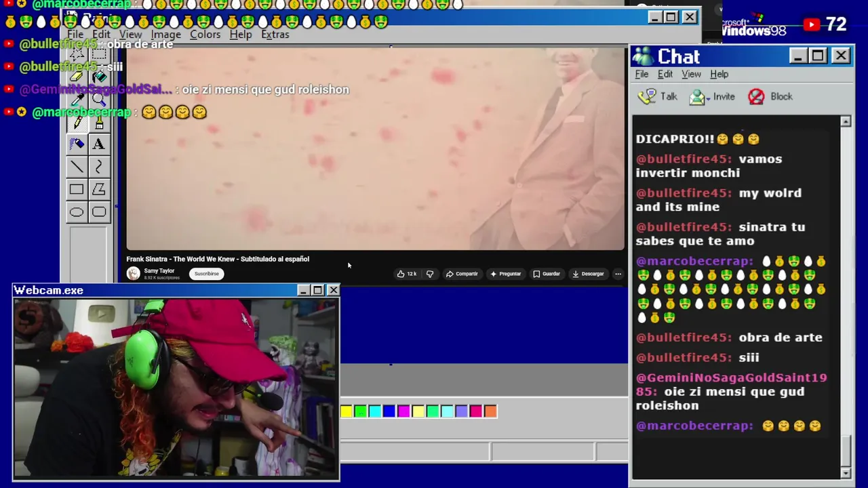This screenshot has width=868, height=488.
Task: Select the Rounded Rectangle tool
Action: [99, 212]
